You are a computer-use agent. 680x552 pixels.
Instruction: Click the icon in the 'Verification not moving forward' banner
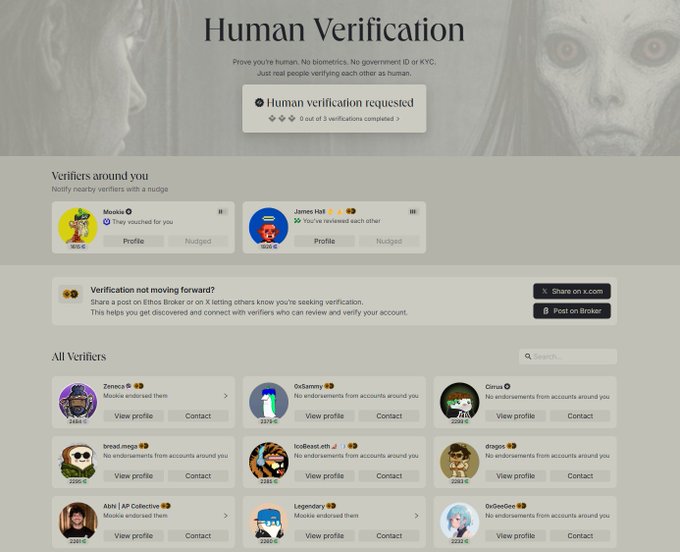[70, 294]
